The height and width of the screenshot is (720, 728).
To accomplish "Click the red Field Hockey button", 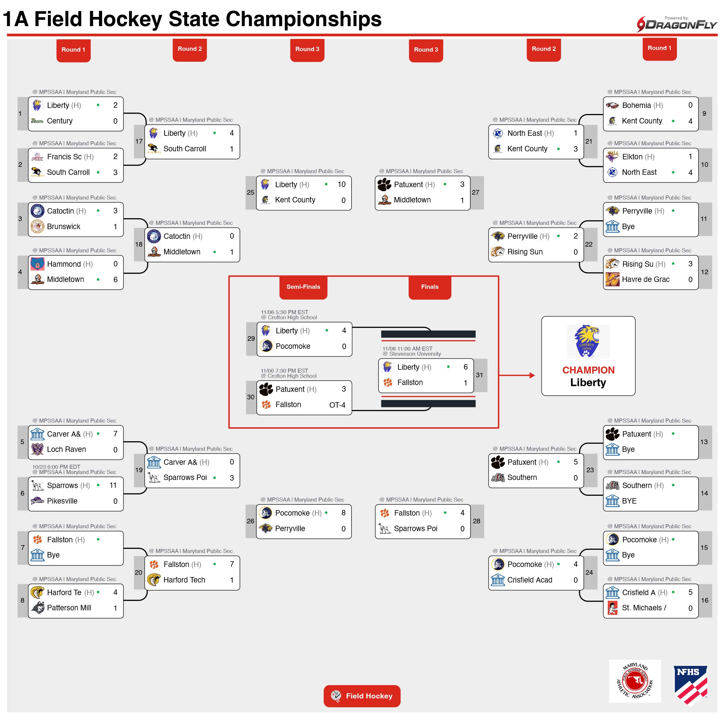I will point(362,696).
